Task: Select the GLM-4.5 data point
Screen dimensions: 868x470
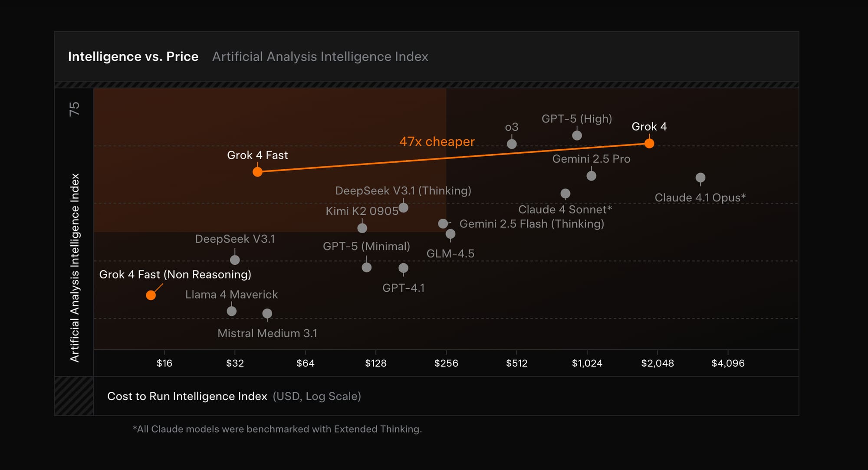Action: 450,234
